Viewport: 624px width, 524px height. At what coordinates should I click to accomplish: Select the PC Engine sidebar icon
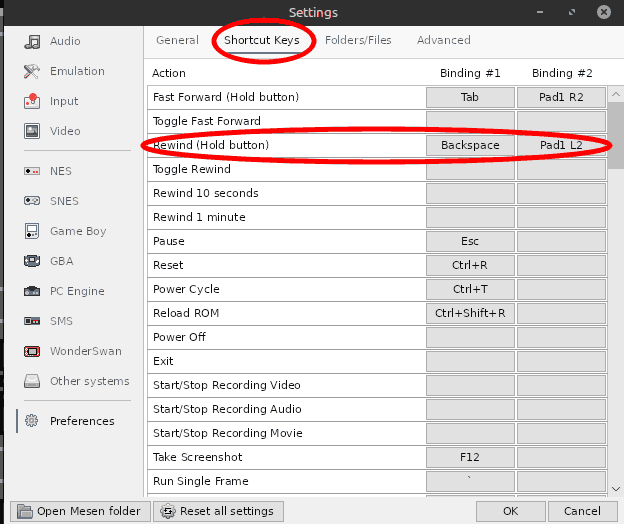(32, 291)
